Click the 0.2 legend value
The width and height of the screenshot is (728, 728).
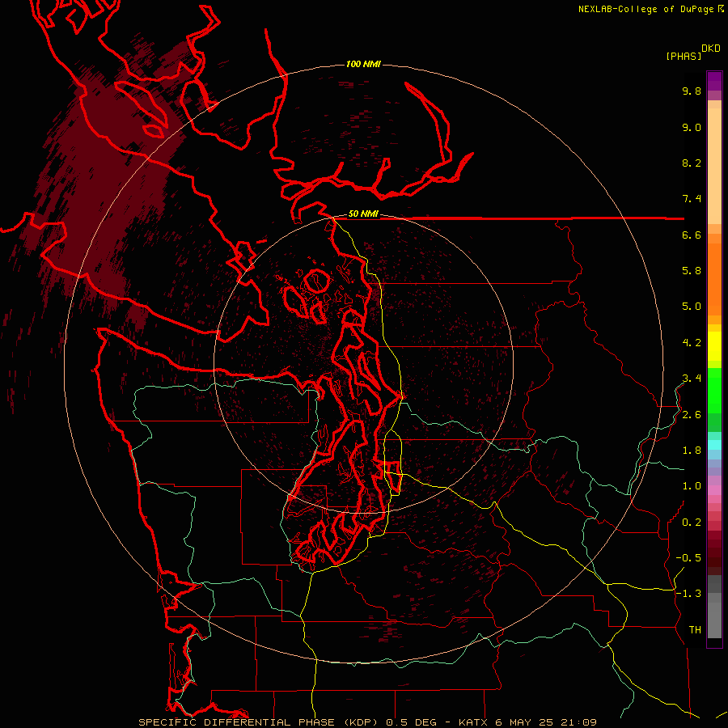(x=692, y=523)
